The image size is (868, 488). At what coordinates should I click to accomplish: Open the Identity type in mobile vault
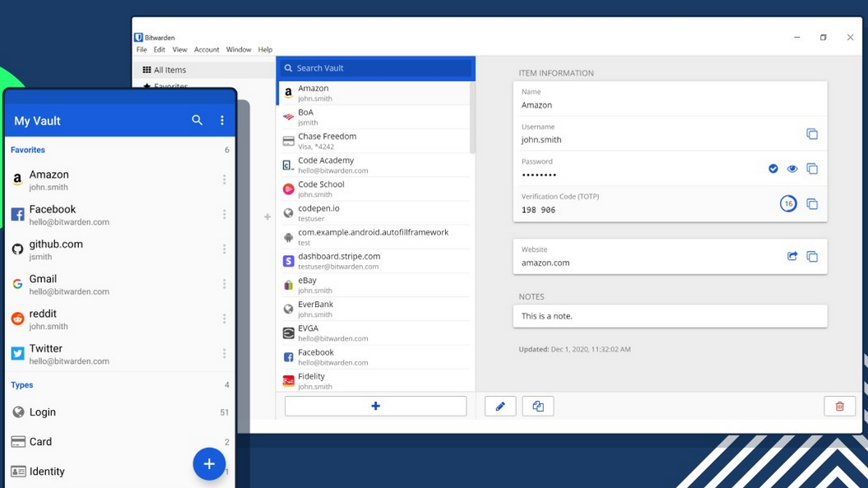120,472
